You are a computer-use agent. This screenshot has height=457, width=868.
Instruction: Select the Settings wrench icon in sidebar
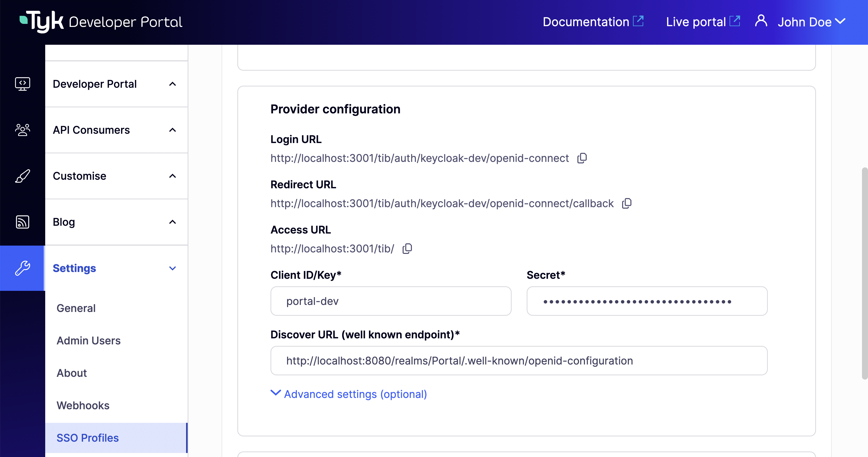click(22, 268)
